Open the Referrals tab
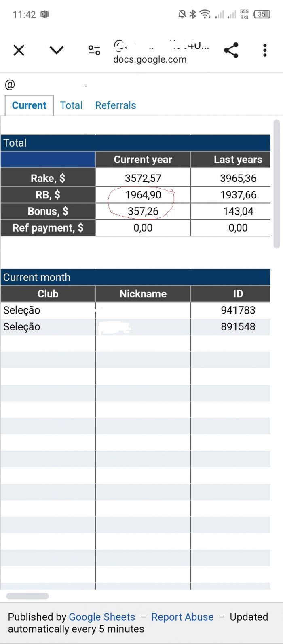Image resolution: width=283 pixels, height=644 pixels. coord(116,105)
